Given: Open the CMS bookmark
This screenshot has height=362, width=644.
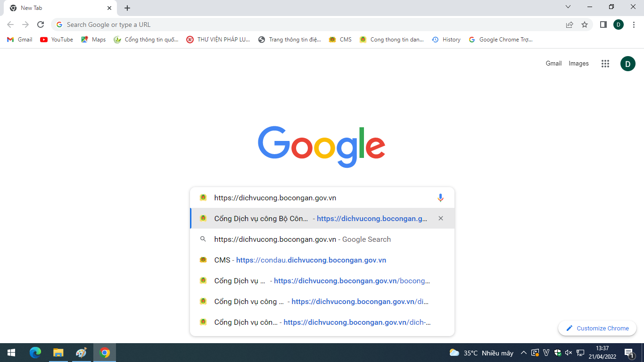Looking at the screenshot, I should click(340, 40).
